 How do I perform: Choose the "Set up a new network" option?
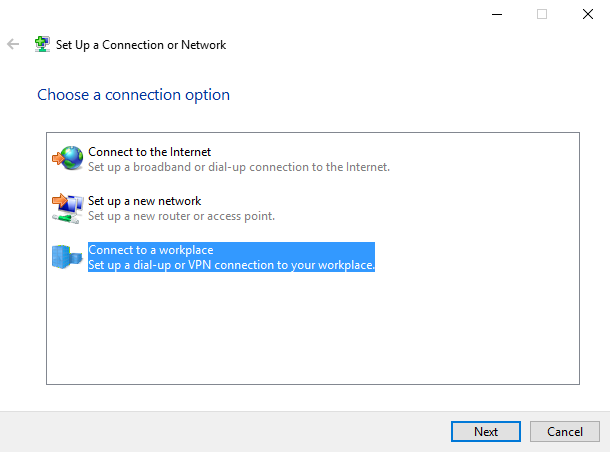pyautogui.click(x=144, y=201)
